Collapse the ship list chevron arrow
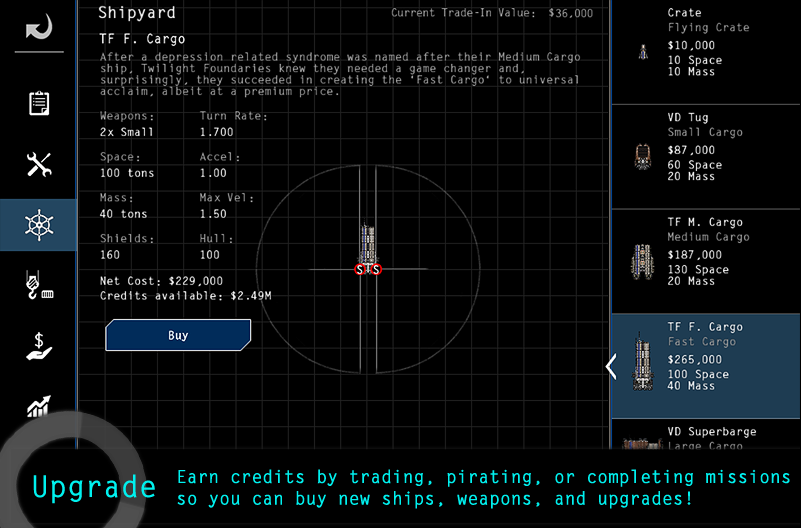The image size is (801, 528). click(x=611, y=366)
